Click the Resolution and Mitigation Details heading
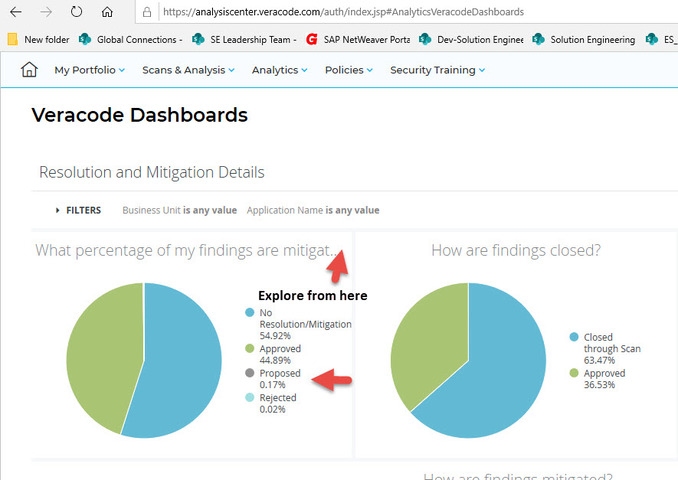This screenshot has height=480, width=678. coord(152,172)
